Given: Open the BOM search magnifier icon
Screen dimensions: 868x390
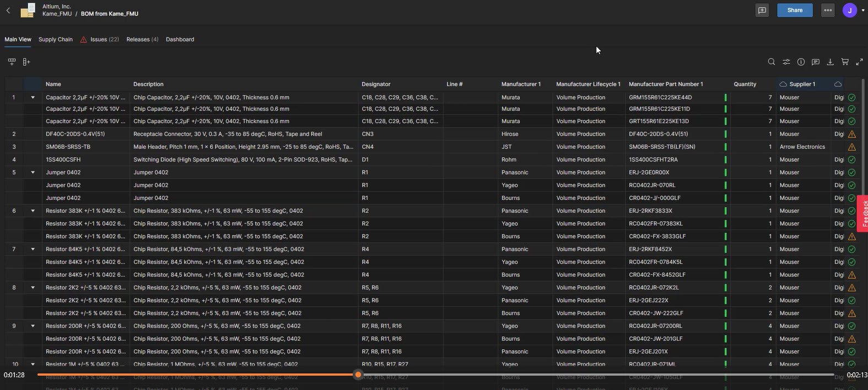Looking at the screenshot, I should (772, 62).
